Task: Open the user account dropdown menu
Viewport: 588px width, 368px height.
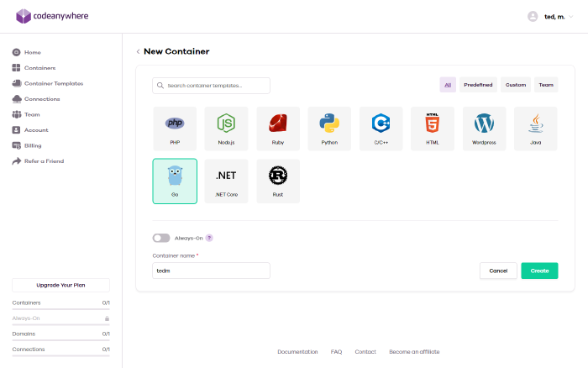Action: (x=553, y=16)
